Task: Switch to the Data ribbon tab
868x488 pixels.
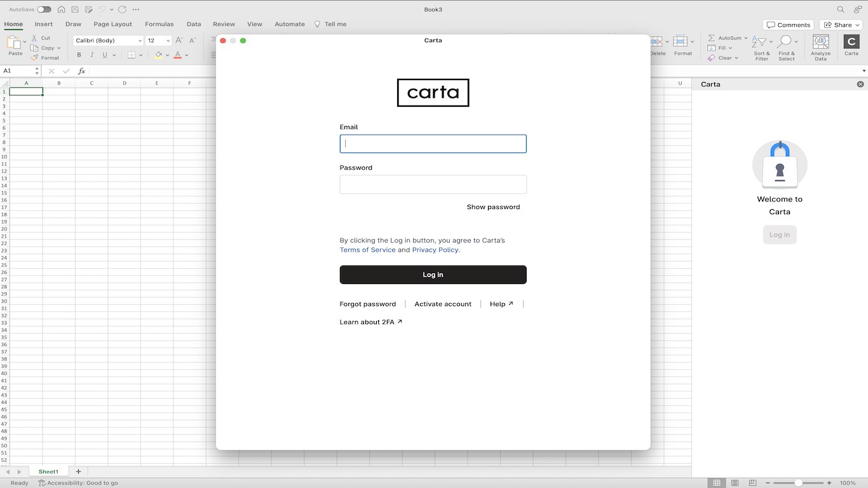Action: tap(194, 24)
